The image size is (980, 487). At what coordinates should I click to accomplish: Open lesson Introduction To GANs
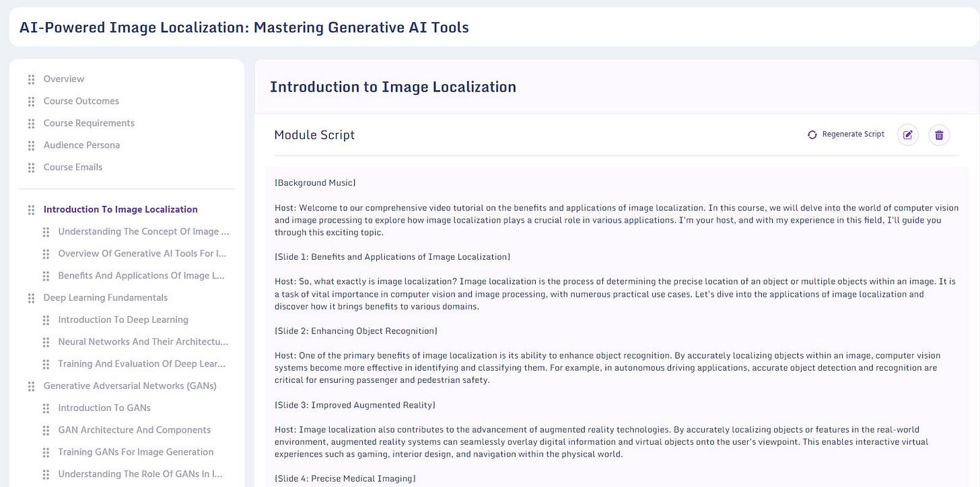pos(104,408)
